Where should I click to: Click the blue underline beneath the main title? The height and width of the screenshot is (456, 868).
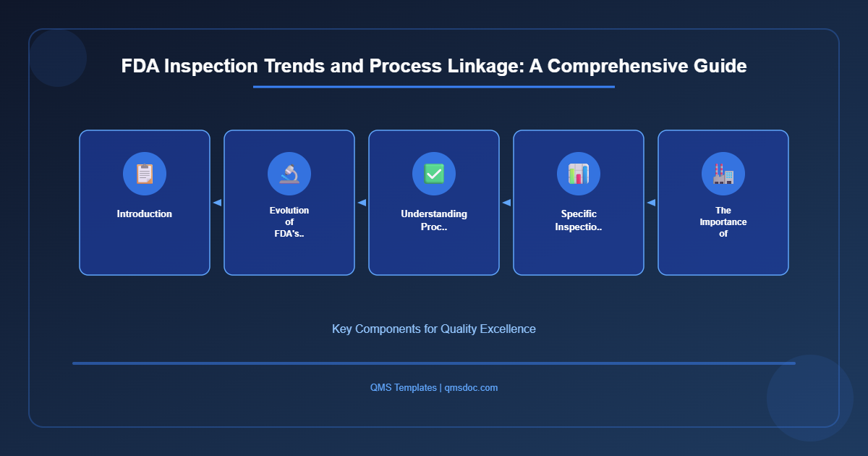tap(434, 88)
